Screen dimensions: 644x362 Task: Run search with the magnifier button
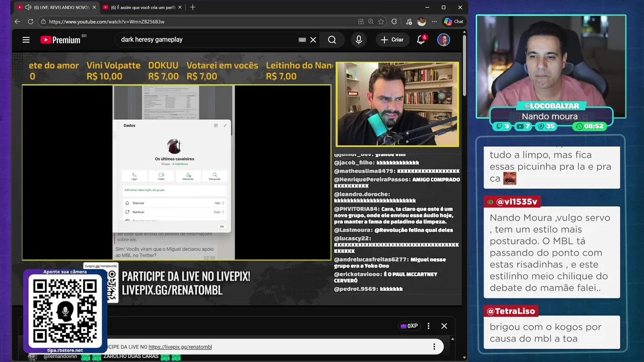point(332,40)
